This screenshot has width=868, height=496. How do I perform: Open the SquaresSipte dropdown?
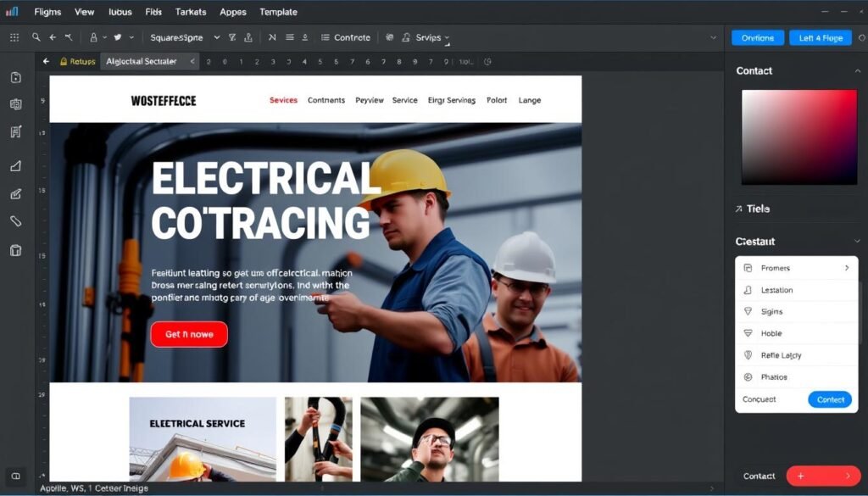click(181, 37)
